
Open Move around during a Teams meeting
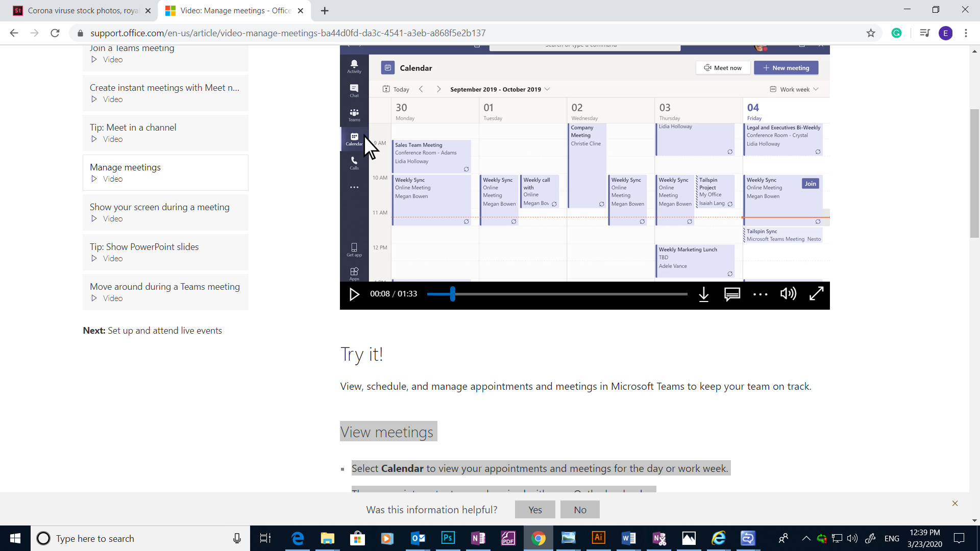coord(165,292)
